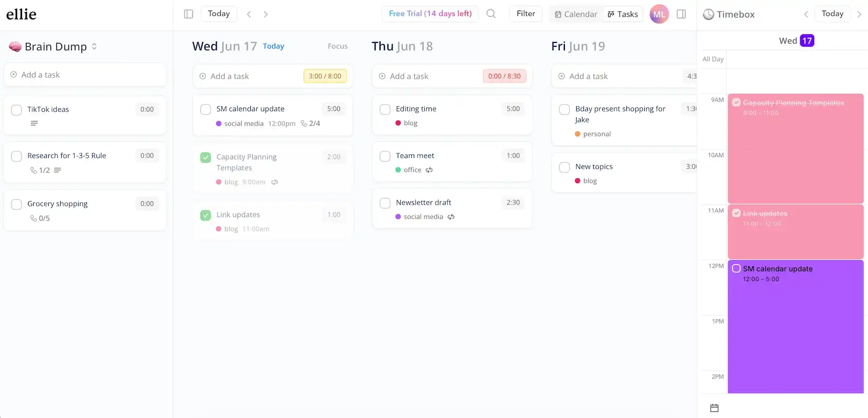Go to previous day in main planner
This screenshot has width=868, height=418.
(249, 14)
